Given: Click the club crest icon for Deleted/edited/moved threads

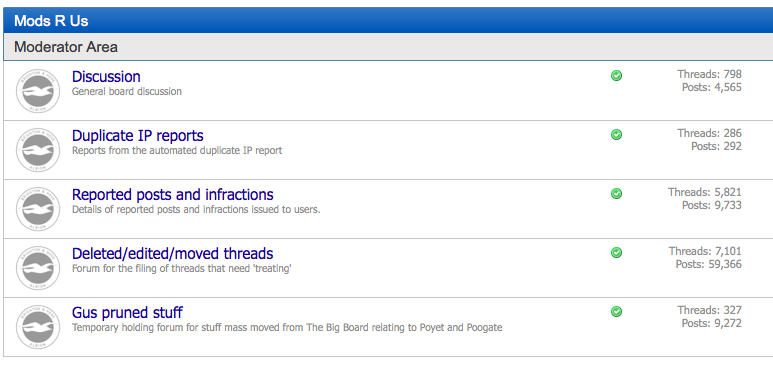Looking at the screenshot, I should pyautogui.click(x=38, y=268).
